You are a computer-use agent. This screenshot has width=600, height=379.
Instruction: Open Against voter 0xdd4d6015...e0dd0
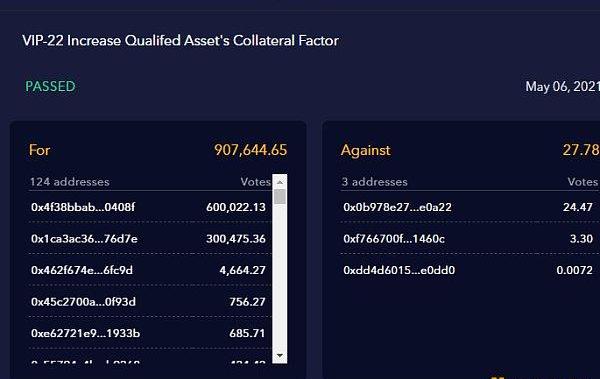click(399, 270)
